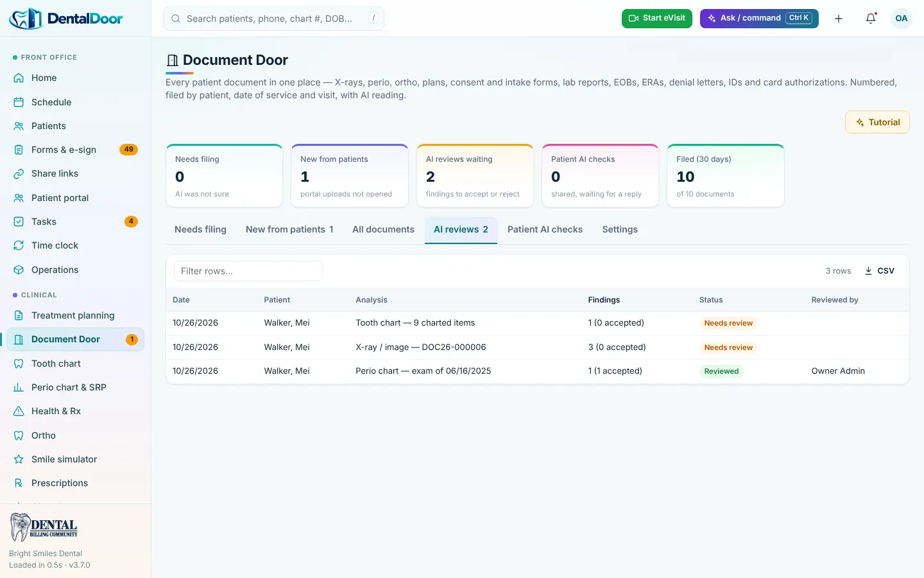Viewport: 924px width, 578px height.
Task: Open the Tooth chart page
Action: pyautogui.click(x=75, y=363)
